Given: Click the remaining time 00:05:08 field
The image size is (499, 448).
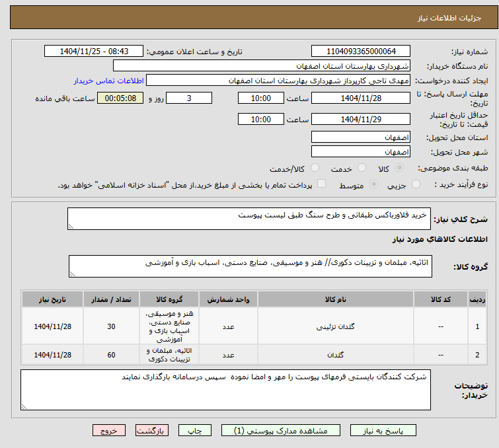Looking at the screenshot, I should pos(120,98).
